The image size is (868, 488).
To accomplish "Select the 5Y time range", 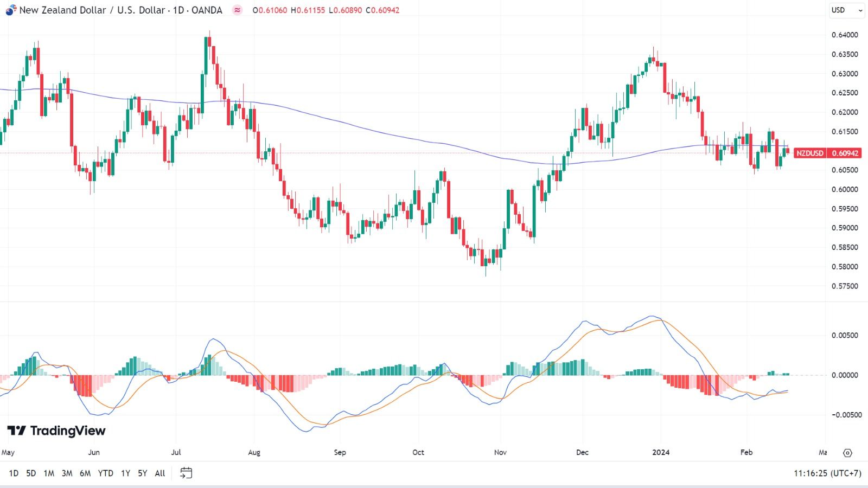I will click(142, 473).
